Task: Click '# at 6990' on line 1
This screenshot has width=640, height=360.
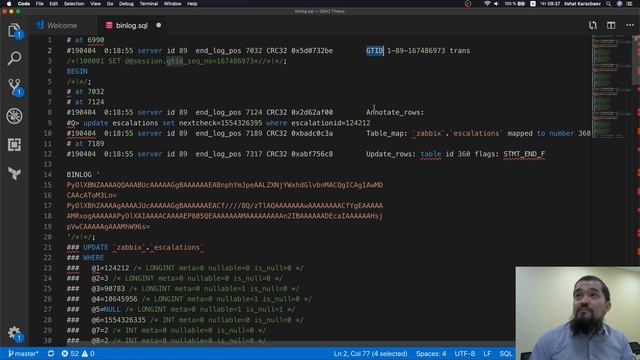Action: point(85,40)
